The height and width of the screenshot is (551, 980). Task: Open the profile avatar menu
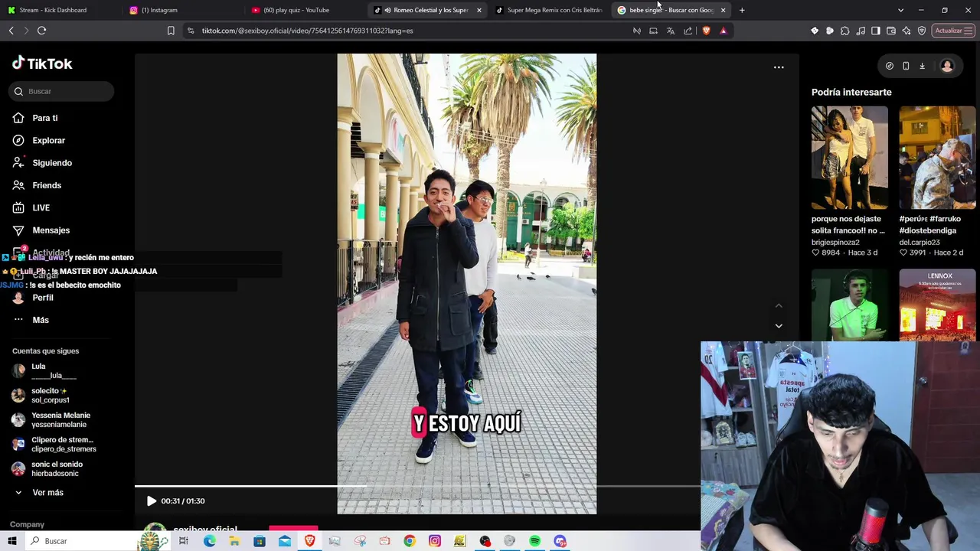pyautogui.click(x=947, y=67)
